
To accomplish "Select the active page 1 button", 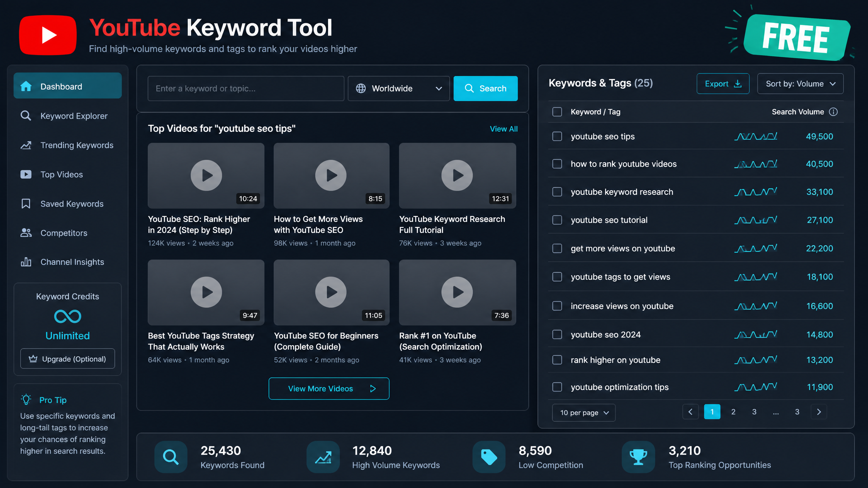I will (x=712, y=412).
